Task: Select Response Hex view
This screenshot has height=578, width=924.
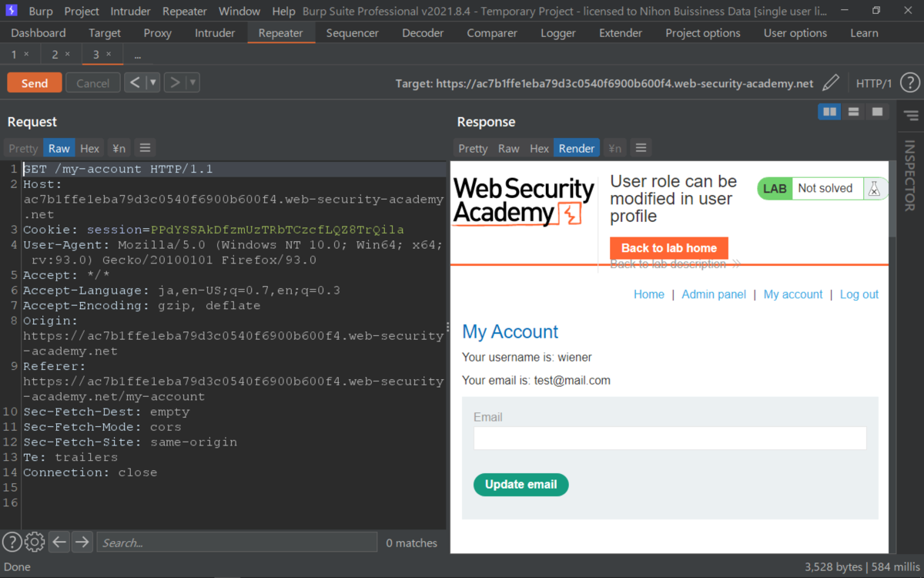Action: click(x=540, y=148)
